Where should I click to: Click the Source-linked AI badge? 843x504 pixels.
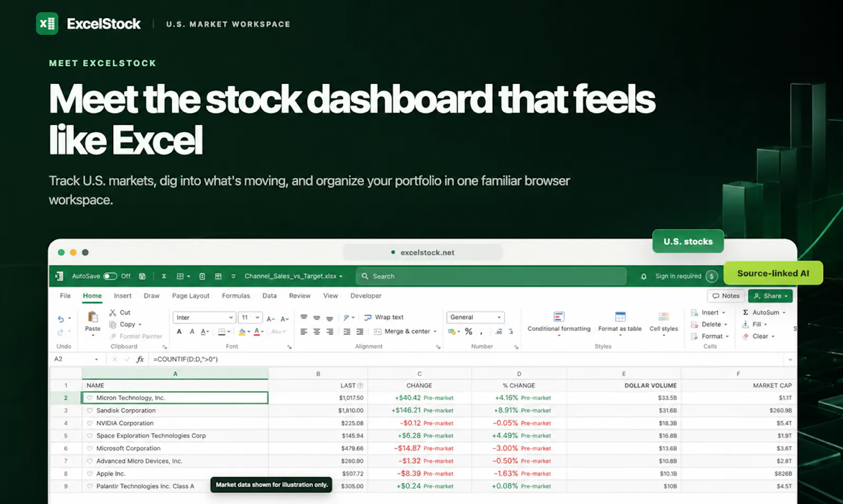tap(773, 273)
